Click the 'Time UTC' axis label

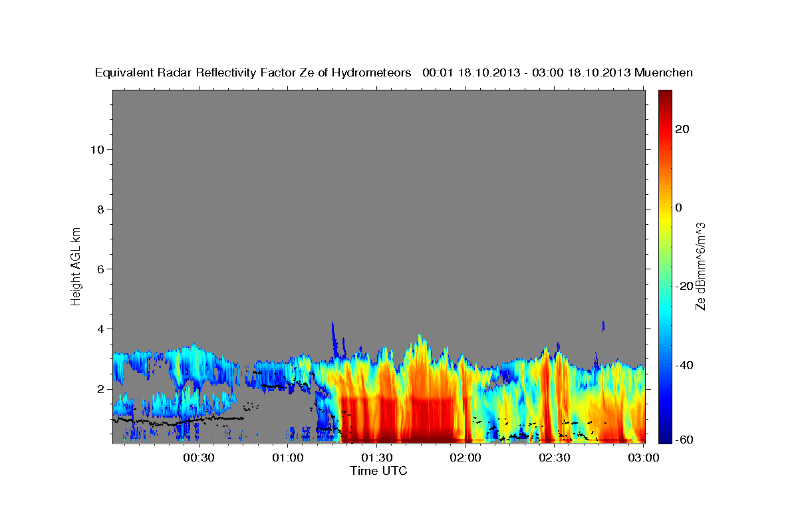coord(378,471)
